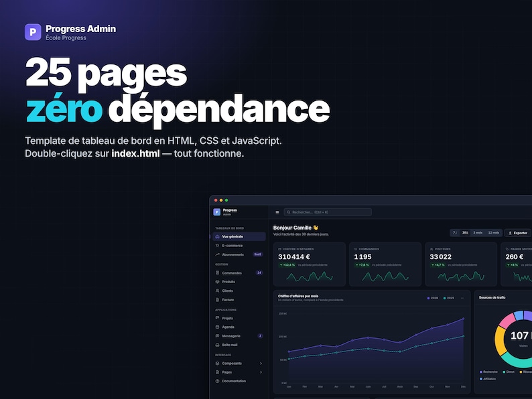Click the Commandes card cart icon

tap(356, 249)
